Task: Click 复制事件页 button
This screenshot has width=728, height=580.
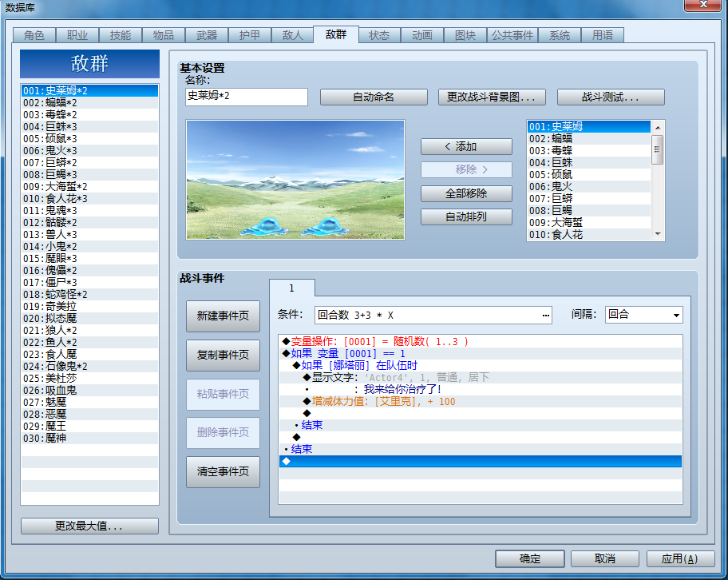Action: (223, 355)
